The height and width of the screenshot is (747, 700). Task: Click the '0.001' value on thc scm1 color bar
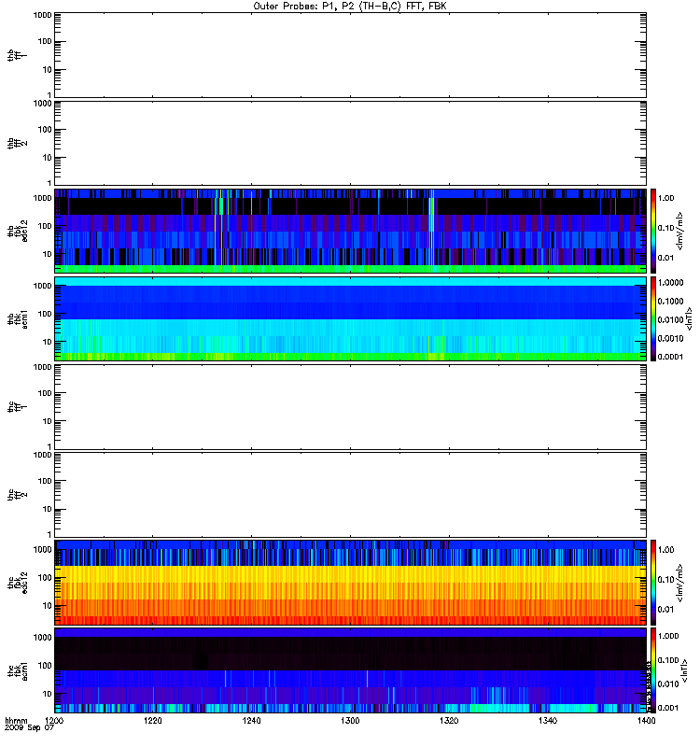coord(668,708)
